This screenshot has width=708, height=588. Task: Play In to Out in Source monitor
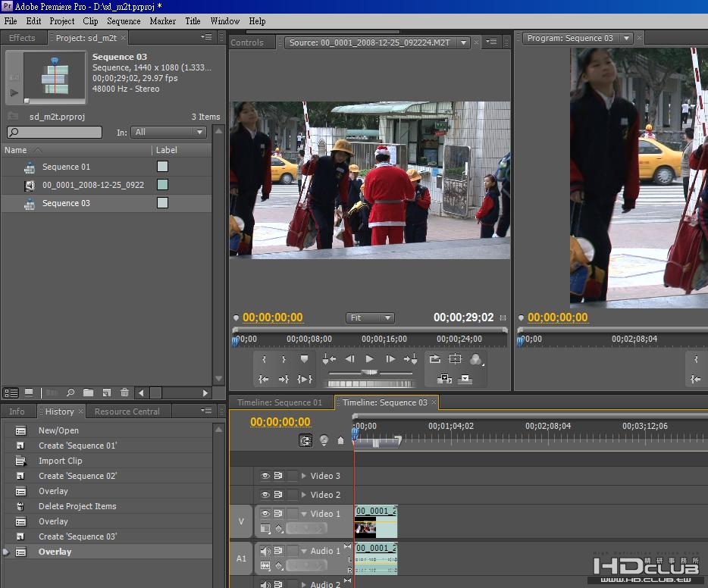tap(304, 379)
